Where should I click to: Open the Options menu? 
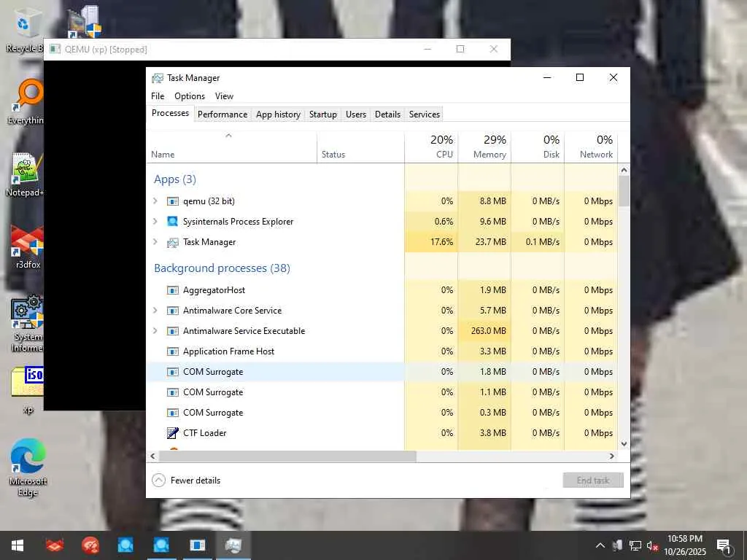pyautogui.click(x=190, y=96)
